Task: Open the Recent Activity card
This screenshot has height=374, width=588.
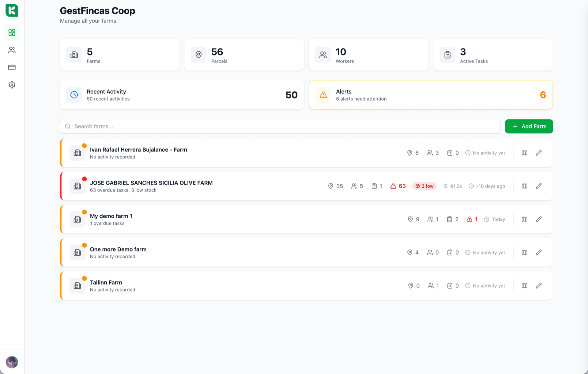Action: 182,95
